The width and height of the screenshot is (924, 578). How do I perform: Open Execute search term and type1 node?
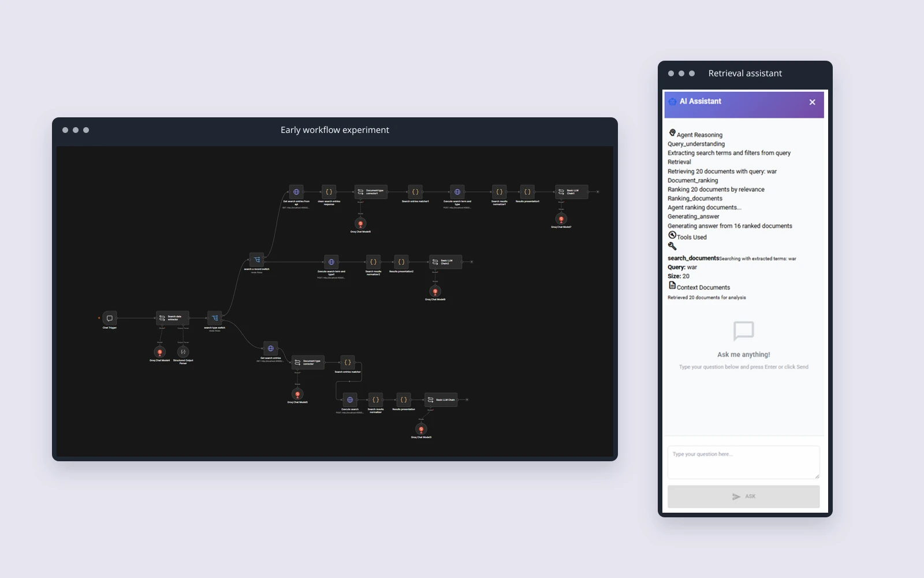click(331, 262)
